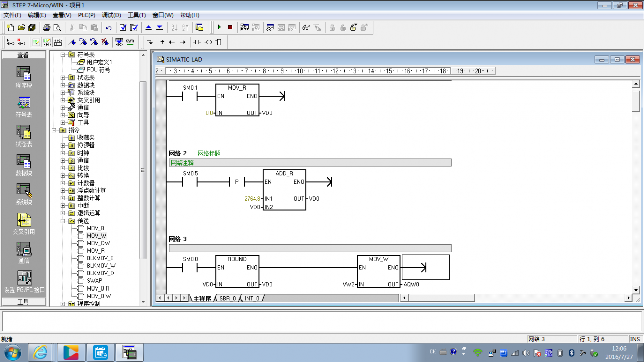
Task: Open the 调试(D) menu
Action: pyautogui.click(x=111, y=15)
